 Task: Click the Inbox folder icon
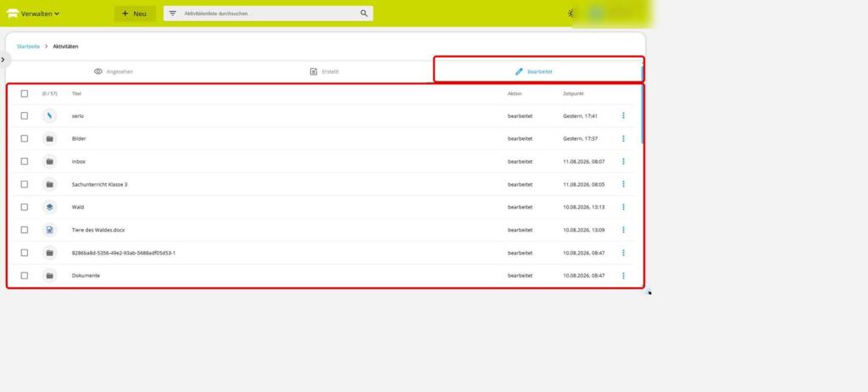(x=49, y=161)
